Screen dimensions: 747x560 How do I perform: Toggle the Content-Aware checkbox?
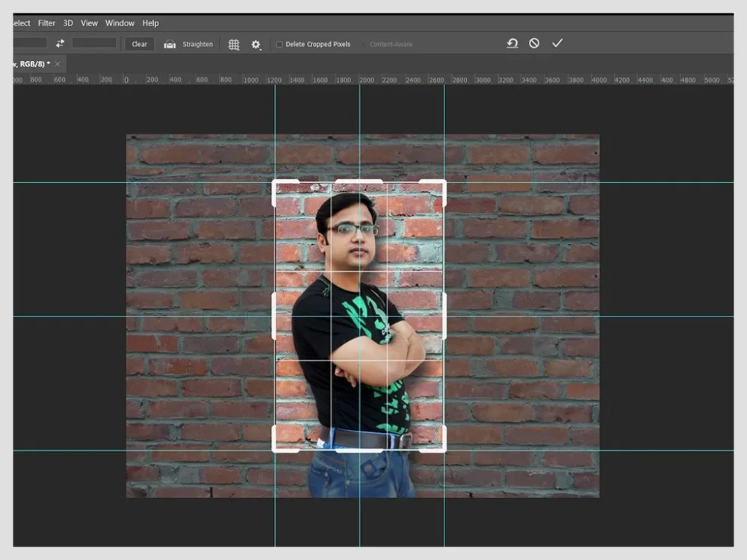coord(364,44)
